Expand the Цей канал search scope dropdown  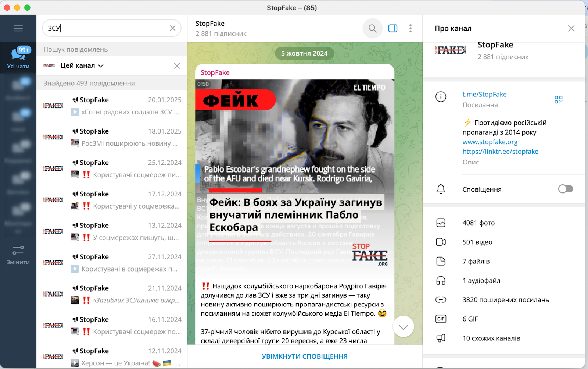pos(82,65)
